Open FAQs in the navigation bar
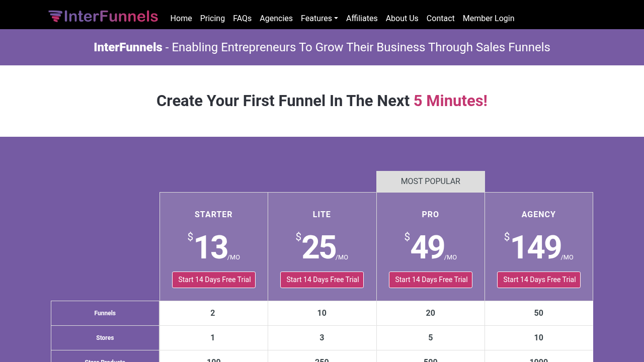Screen dimensions: 644x362 pos(242,18)
